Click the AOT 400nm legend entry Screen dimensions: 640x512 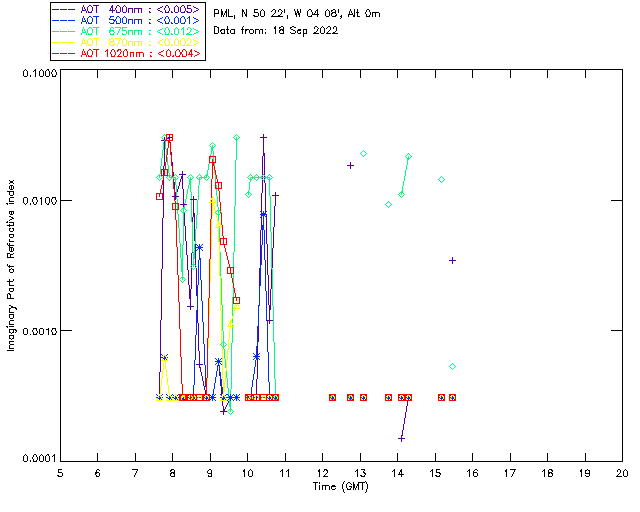[x=128, y=9]
